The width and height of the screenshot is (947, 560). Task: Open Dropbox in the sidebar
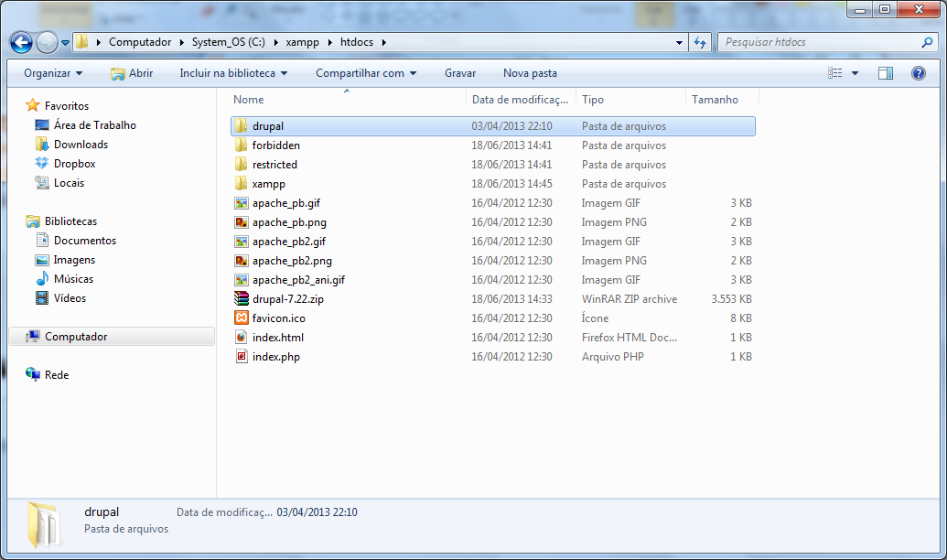pyautogui.click(x=74, y=164)
